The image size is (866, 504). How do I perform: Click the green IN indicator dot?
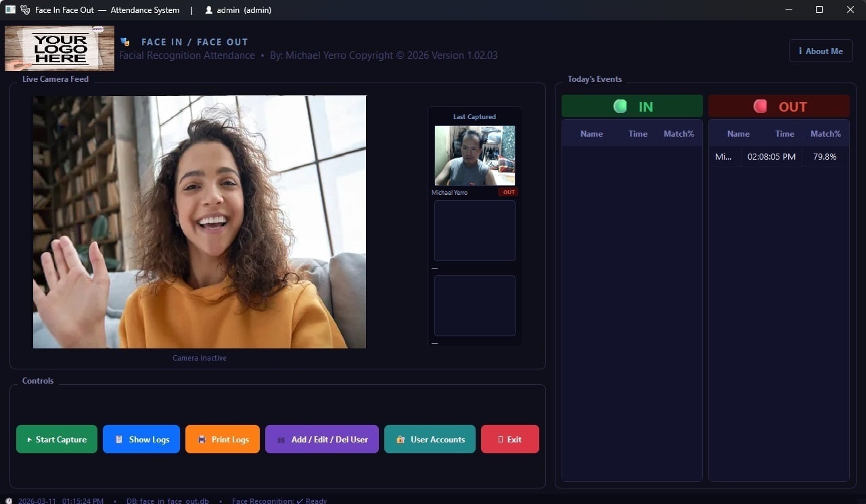pos(620,106)
